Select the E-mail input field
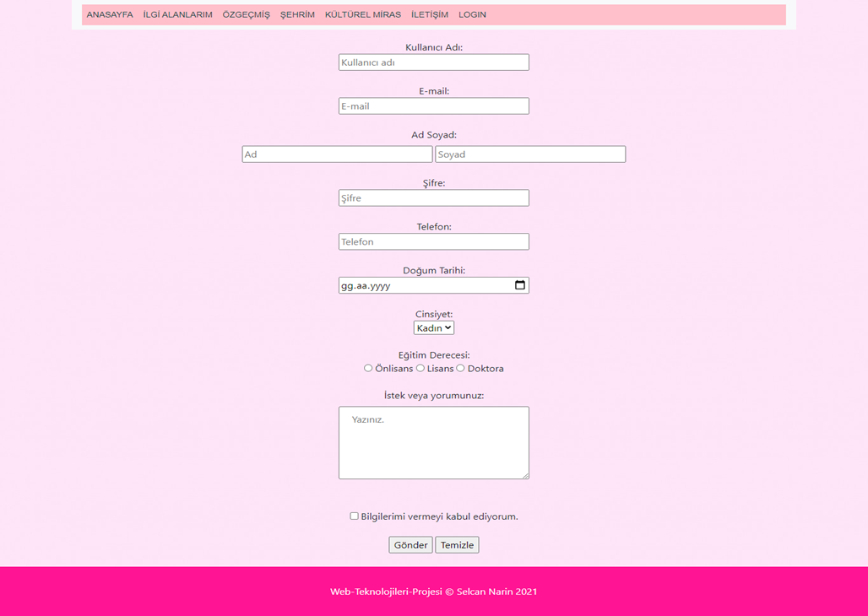This screenshot has height=616, width=868. click(433, 105)
